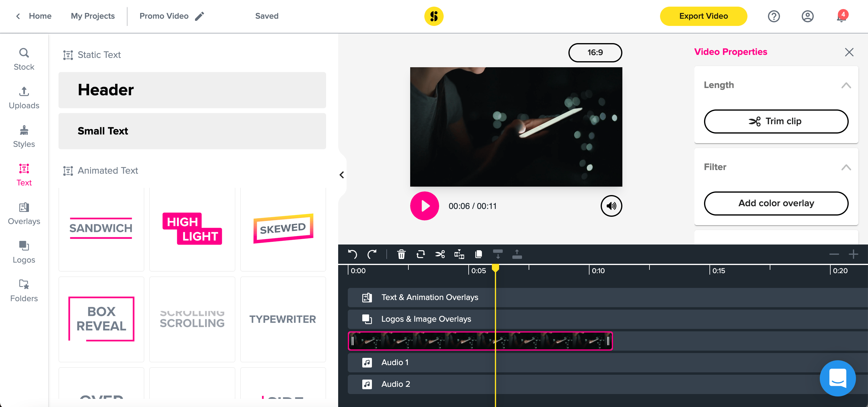Click the scissors split icon in timeline toolbar

[x=440, y=254]
